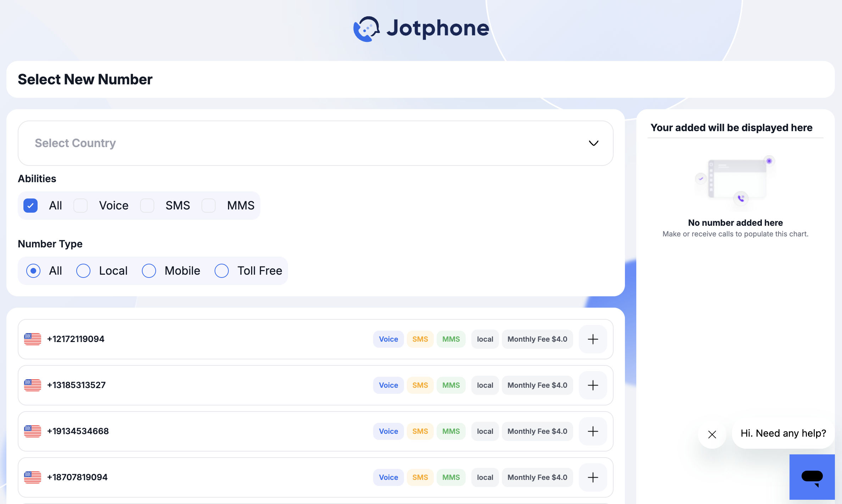Viewport: 842px width, 504px height.
Task: Select the Mobile number type radio
Action: 149,271
